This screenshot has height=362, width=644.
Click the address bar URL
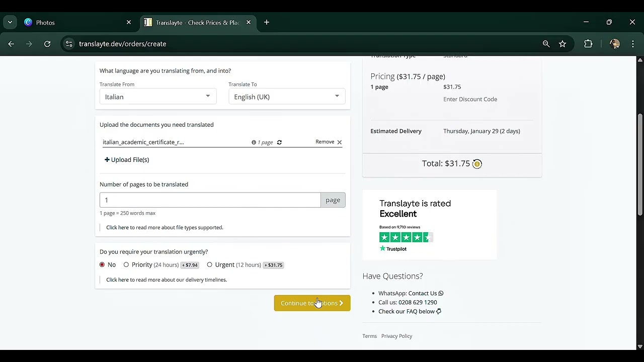[123, 44]
